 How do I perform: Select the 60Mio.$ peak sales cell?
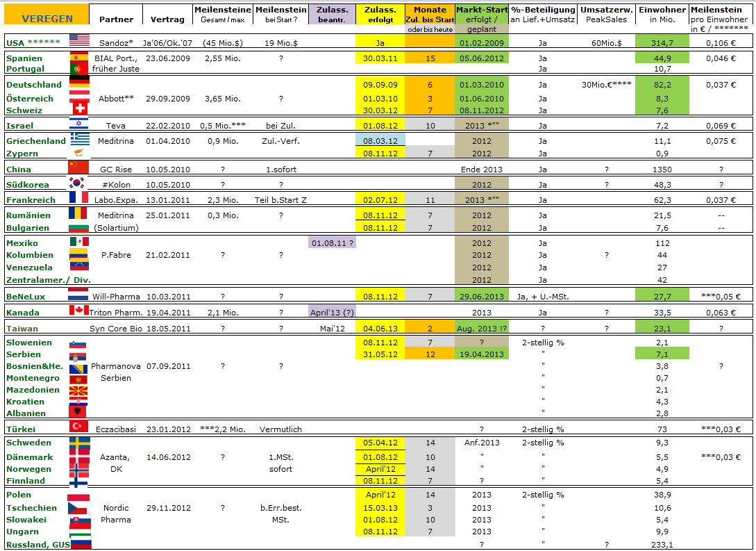tap(607, 43)
